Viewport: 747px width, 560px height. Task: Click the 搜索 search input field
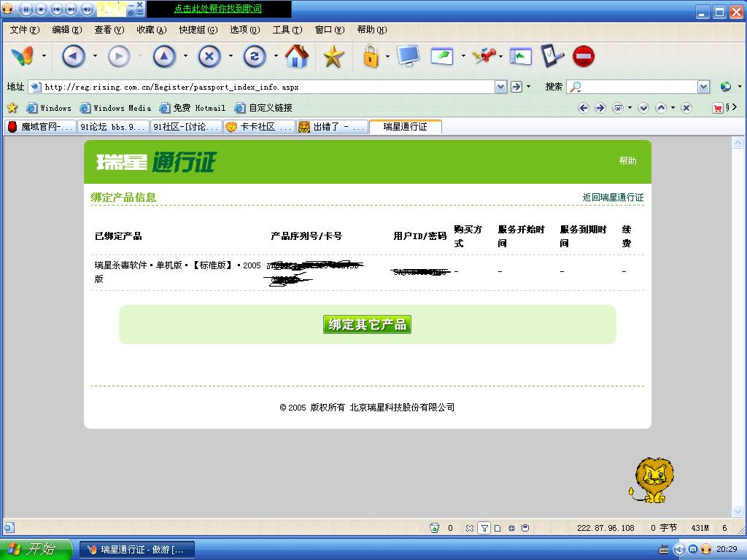(639, 87)
